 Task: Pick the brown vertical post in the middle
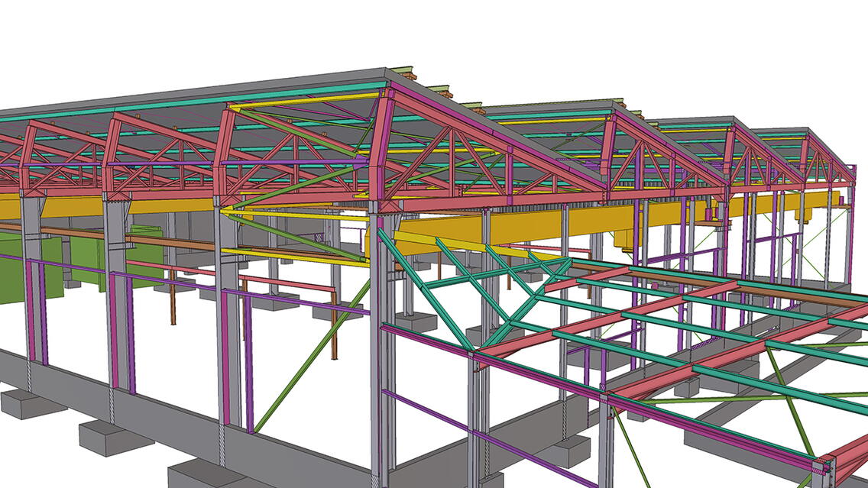pos(334,321)
